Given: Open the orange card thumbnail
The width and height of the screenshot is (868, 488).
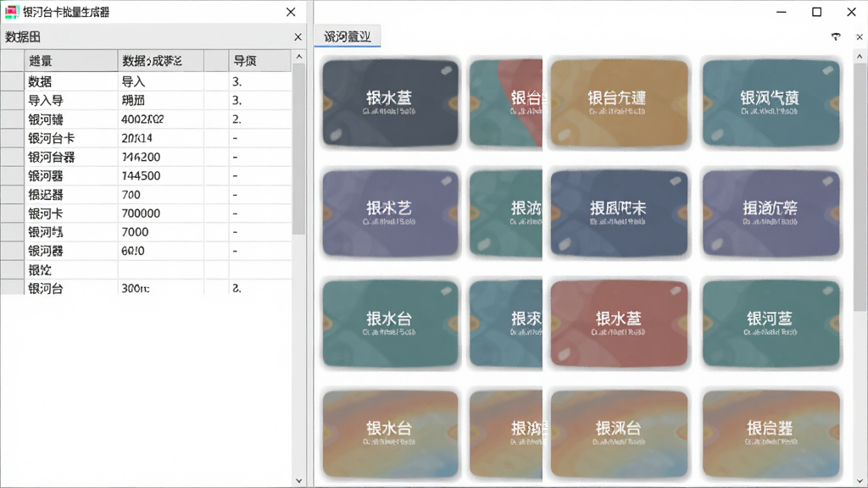Looking at the screenshot, I should coord(619,103).
